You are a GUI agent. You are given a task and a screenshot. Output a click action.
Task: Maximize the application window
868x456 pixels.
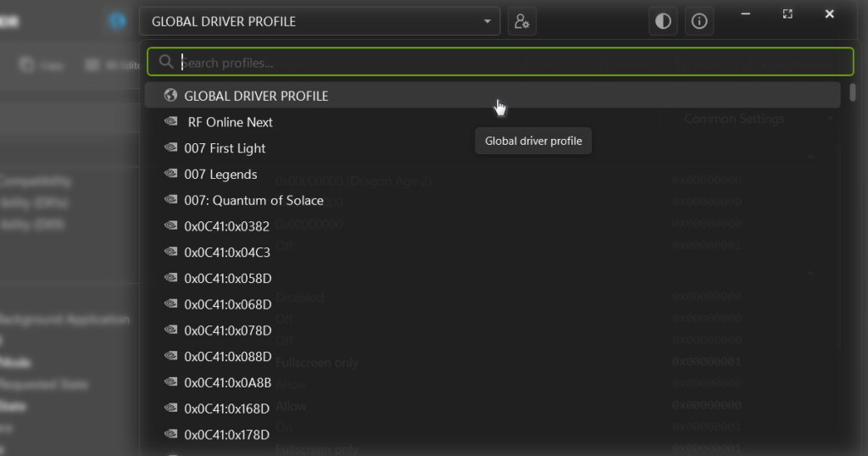coord(787,14)
